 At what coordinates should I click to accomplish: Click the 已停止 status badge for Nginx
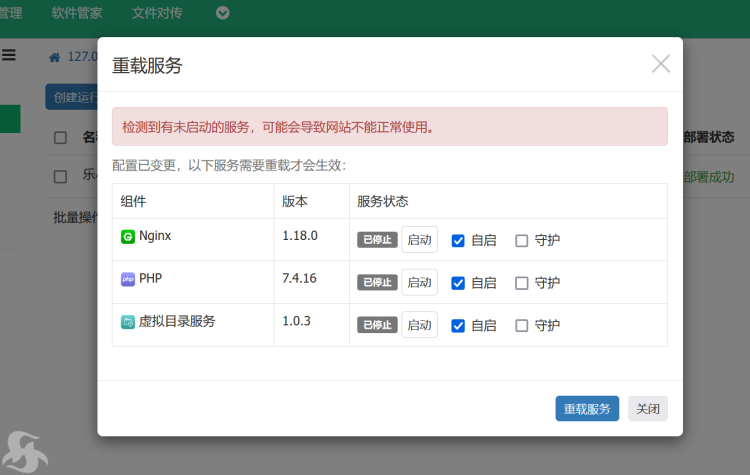[x=377, y=240]
